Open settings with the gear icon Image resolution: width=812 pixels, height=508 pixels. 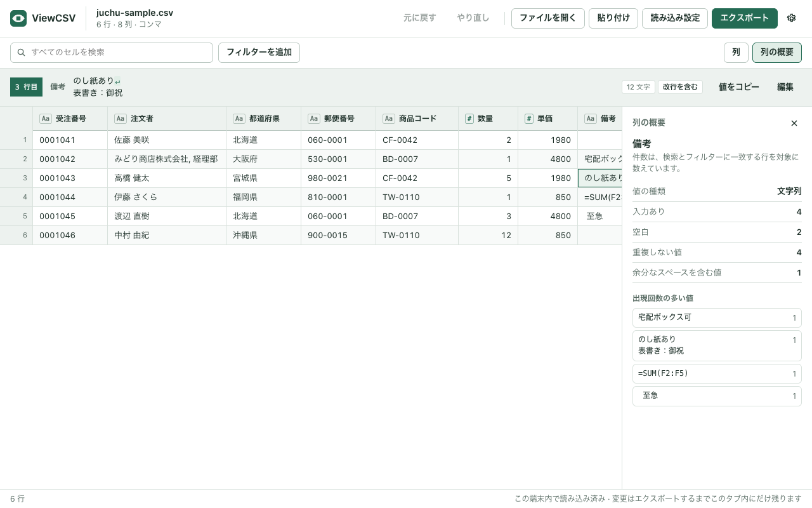pos(791,18)
